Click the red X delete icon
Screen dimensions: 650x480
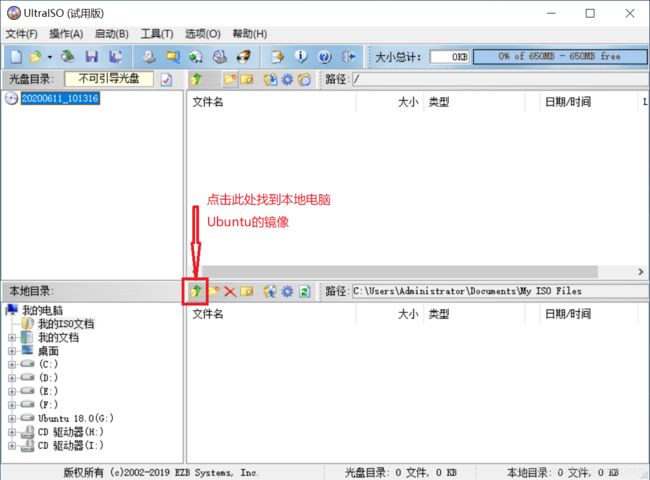pos(230,291)
